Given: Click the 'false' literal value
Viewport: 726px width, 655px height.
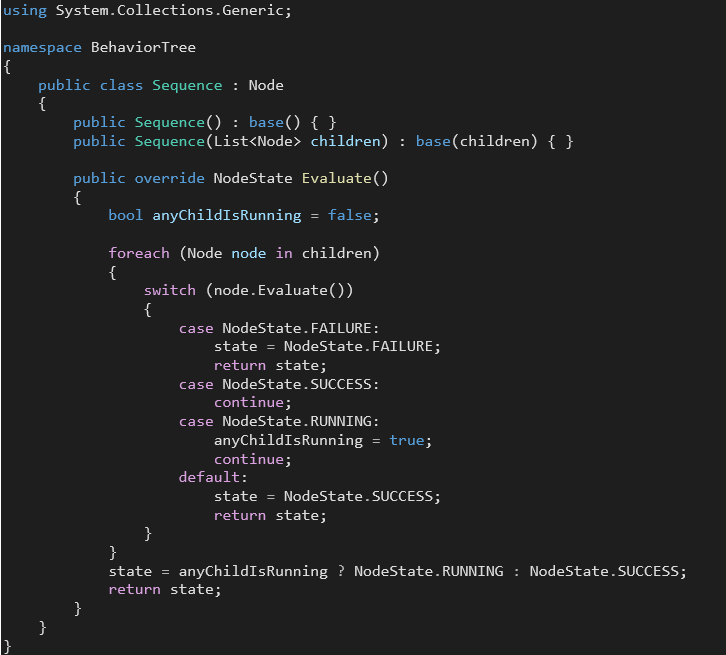Looking at the screenshot, I should [x=353, y=215].
